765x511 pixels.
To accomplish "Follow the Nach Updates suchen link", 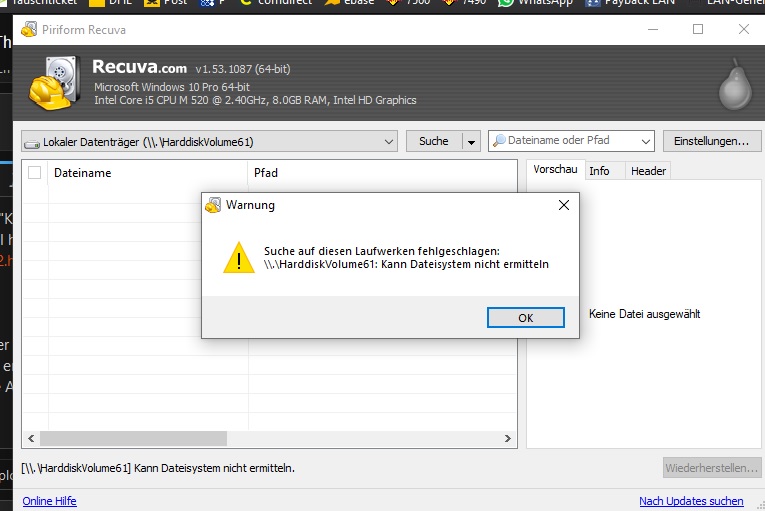I will tap(691, 501).
